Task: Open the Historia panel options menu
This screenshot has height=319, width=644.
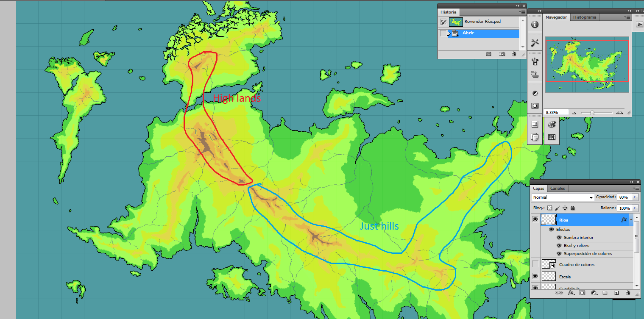Action: (x=522, y=12)
